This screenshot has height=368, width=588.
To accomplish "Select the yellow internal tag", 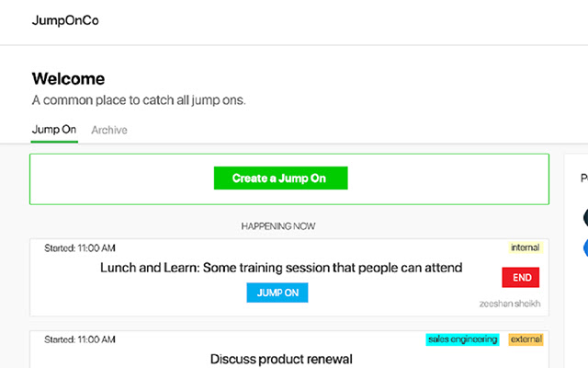I will (x=526, y=247).
